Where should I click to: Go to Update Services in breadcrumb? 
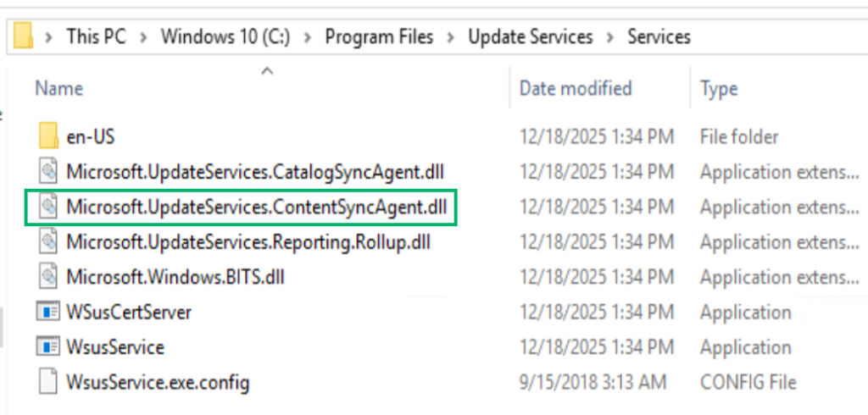pyautogui.click(x=531, y=36)
